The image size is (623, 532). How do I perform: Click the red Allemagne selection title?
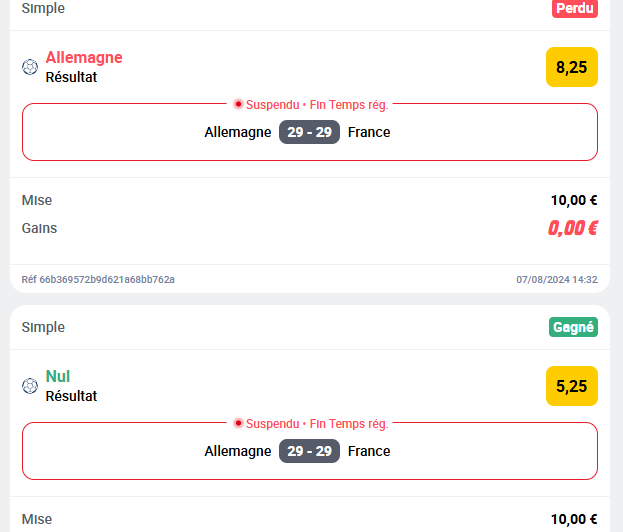click(84, 58)
